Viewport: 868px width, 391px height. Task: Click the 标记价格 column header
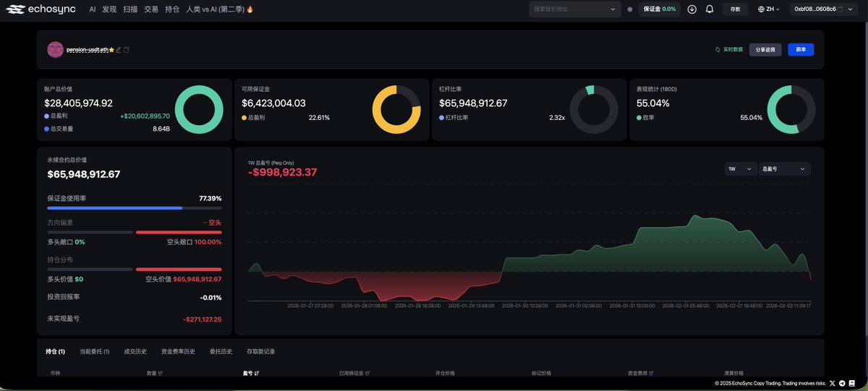point(541,373)
